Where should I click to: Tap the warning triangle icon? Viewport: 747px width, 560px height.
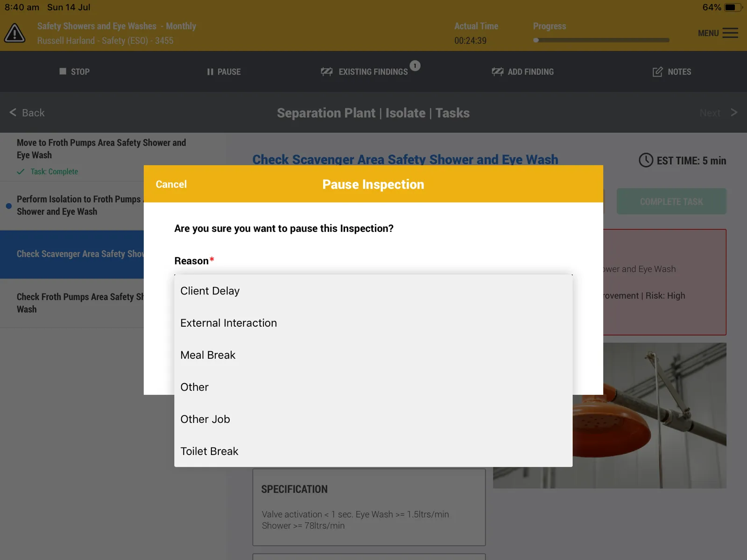14,33
